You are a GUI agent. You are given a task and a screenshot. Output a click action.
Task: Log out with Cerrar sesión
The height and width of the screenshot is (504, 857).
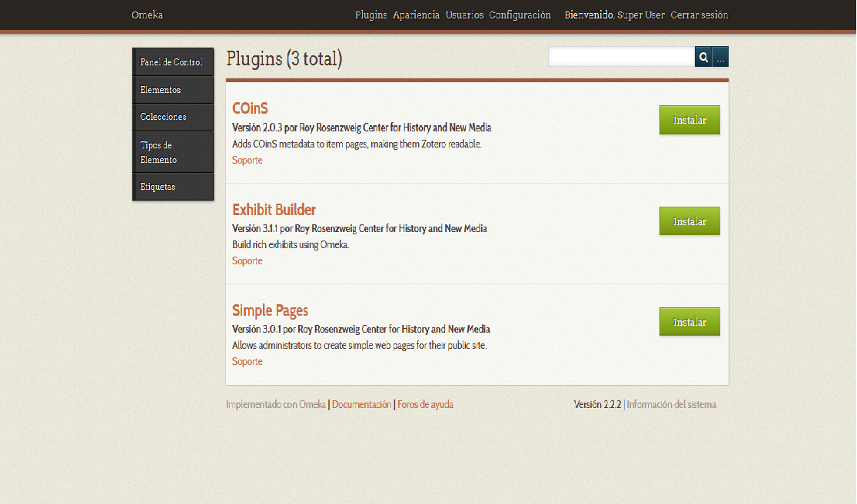click(x=699, y=15)
